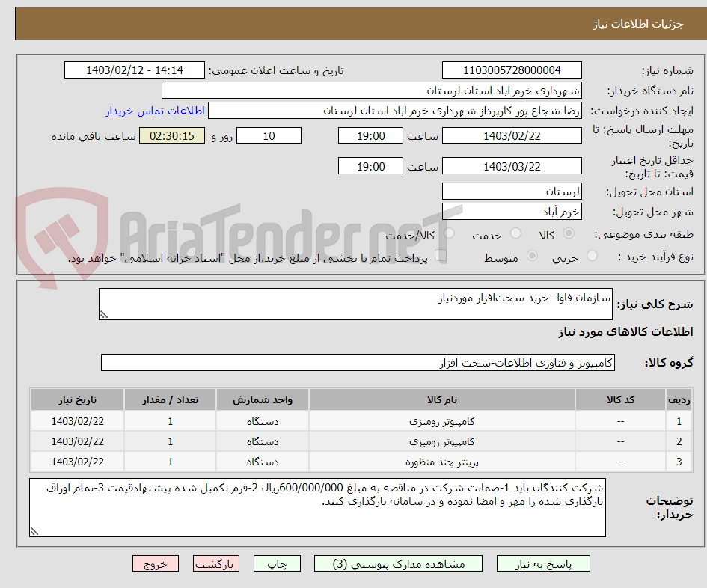Click the requester field رضا شجاع پور
The image size is (707, 588).
(x=395, y=111)
